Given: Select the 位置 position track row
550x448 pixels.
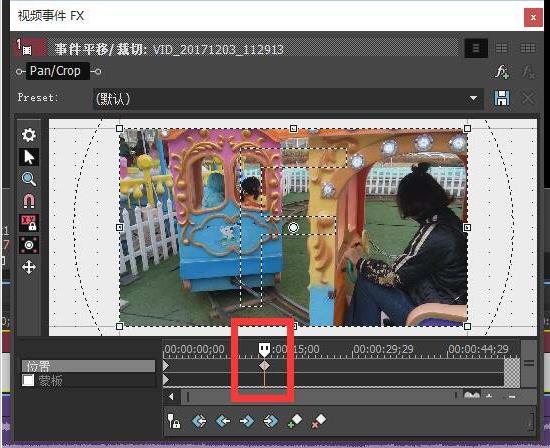Looking at the screenshot, I should [88, 366].
